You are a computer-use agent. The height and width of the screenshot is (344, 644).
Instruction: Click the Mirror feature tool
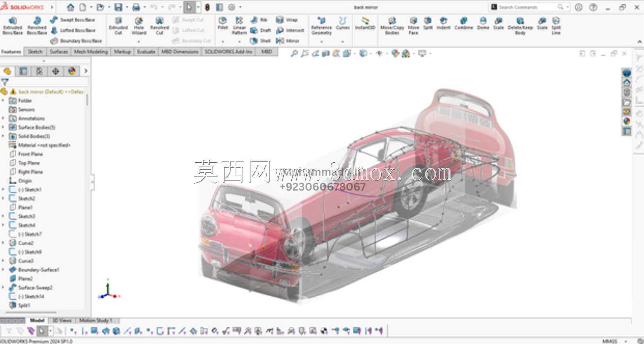(288, 41)
